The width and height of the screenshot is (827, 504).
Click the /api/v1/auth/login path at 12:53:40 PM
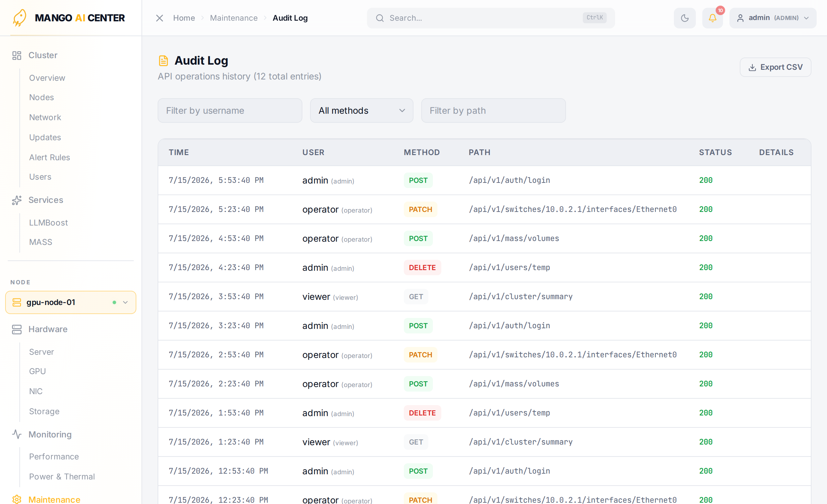[509, 471]
